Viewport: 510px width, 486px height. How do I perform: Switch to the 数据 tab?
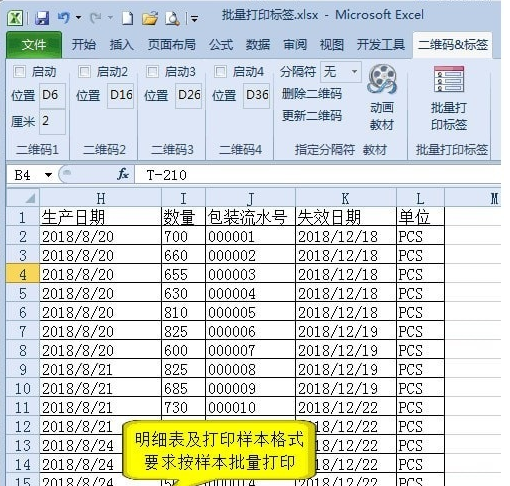point(258,44)
